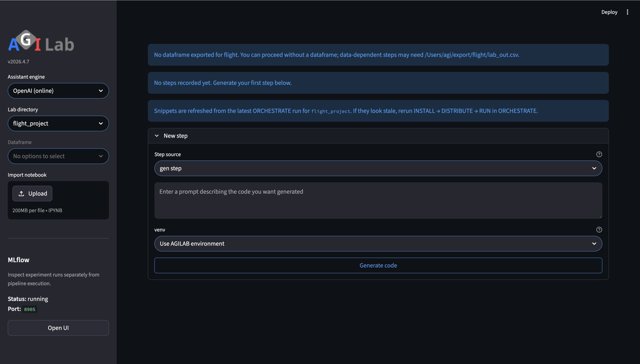Open the Use AGILAB environment dropdown
Viewport: 640px width, 364px height.
[x=378, y=244]
